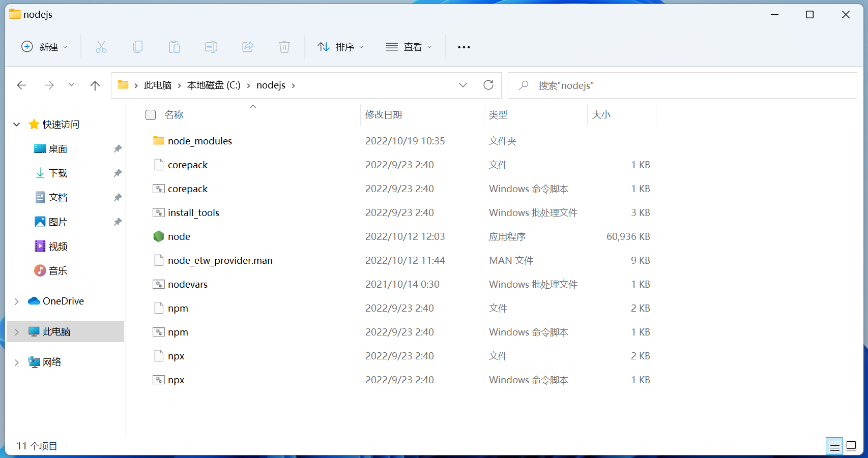Select the node_modules folder icon

point(159,141)
